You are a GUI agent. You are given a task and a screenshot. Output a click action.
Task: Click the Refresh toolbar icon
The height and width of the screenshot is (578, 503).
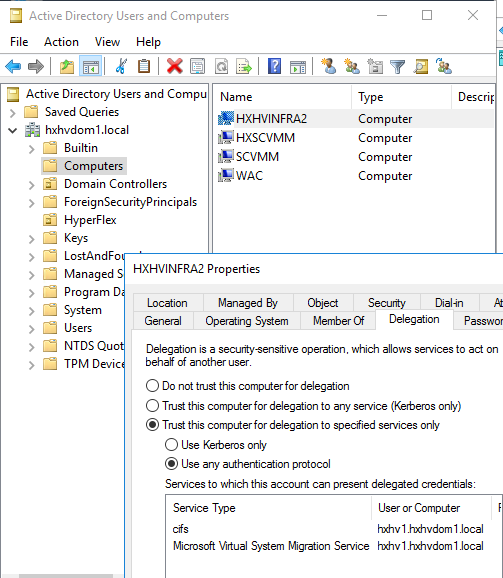click(221, 67)
